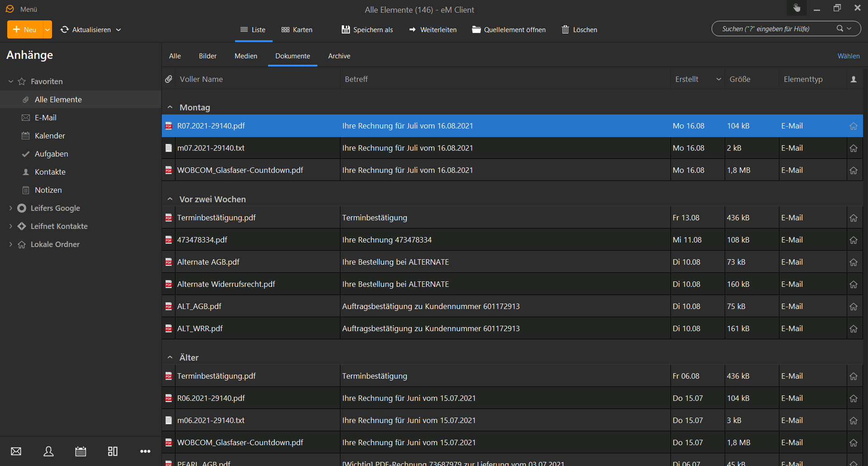Viewport: 868px width, 466px height.
Task: Expand the Leifers Google account
Action: click(11, 208)
